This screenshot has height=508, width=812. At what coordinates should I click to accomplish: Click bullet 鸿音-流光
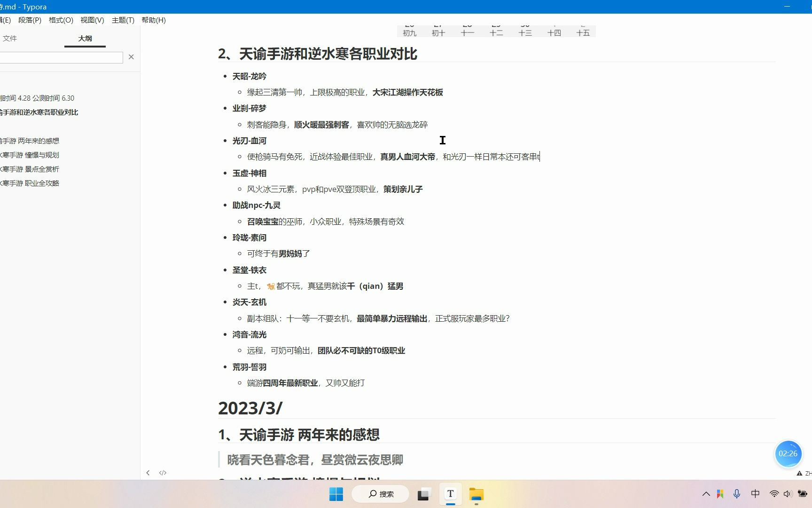249,334
